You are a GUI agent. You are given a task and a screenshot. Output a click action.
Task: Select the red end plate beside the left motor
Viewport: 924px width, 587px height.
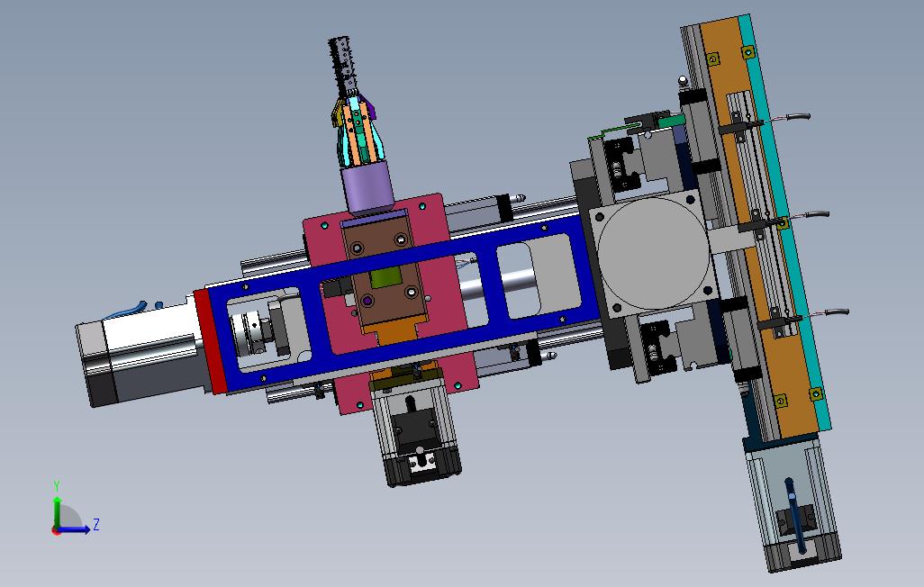[210, 342]
